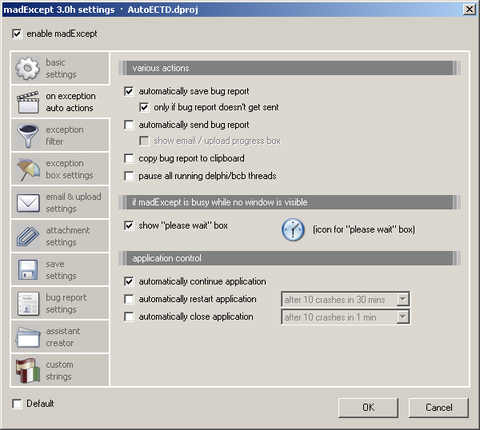
Task: Open email & upload envelope icon
Action: point(28,203)
